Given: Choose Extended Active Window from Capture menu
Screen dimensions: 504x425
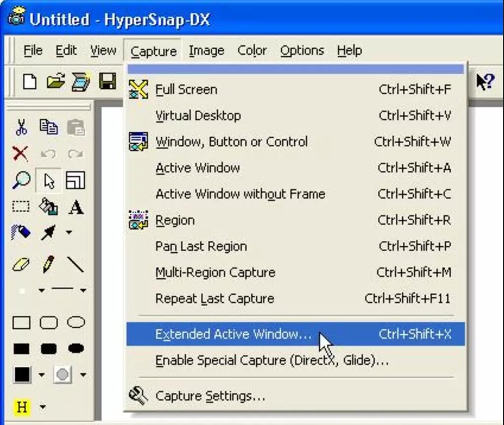Looking at the screenshot, I should click(233, 334).
